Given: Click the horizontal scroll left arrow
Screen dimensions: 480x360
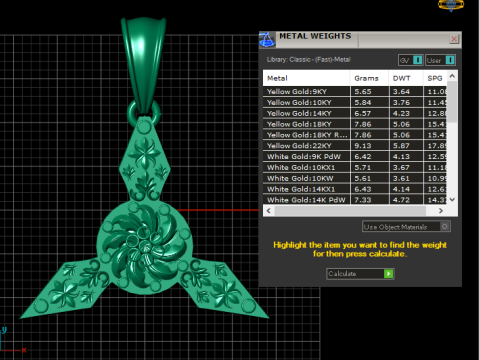Looking at the screenshot, I should coord(269,211).
